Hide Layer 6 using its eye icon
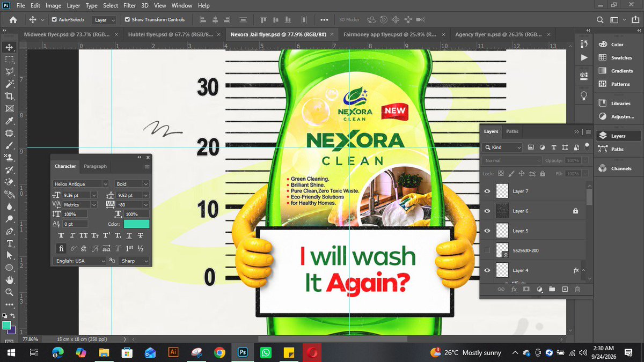 click(487, 211)
